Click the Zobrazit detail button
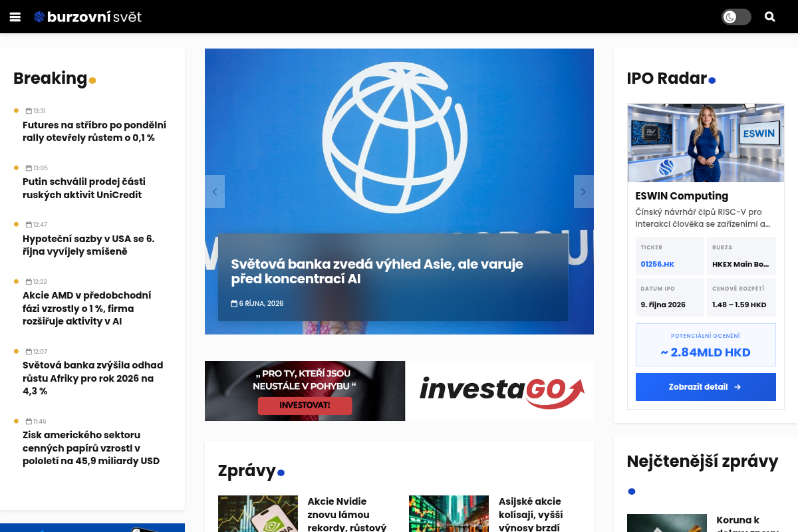This screenshot has height=532, width=798. (706, 387)
